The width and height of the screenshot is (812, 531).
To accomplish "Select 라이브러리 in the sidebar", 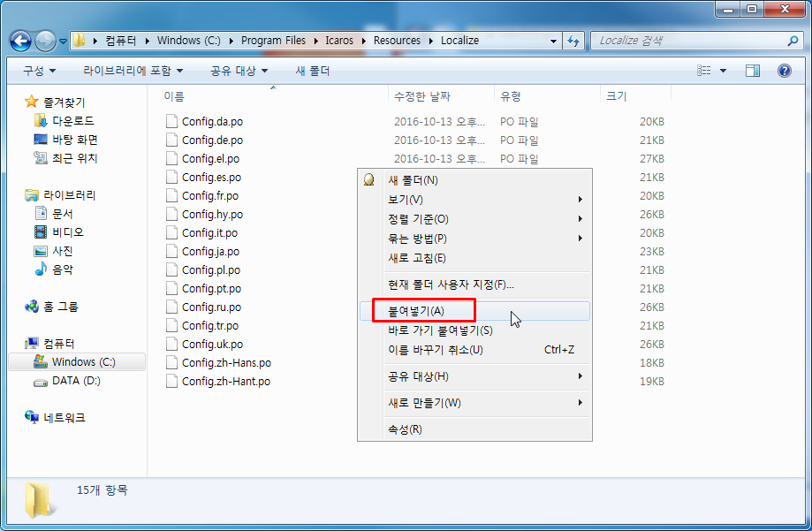I will pyautogui.click(x=60, y=195).
